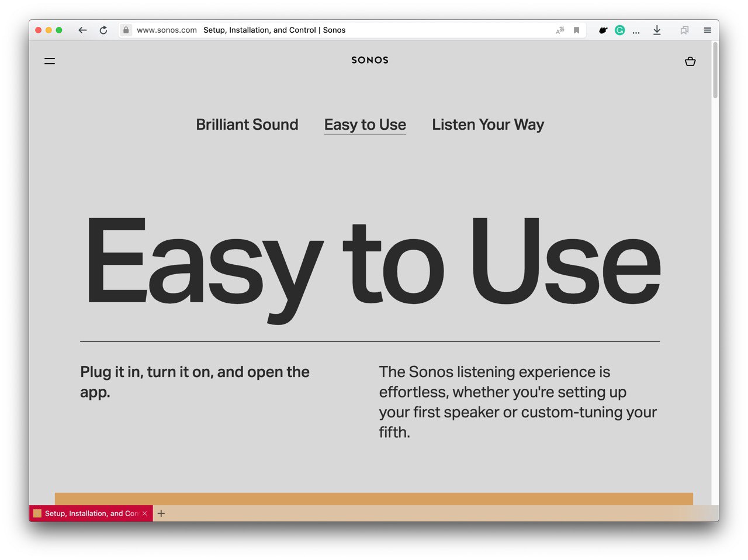Viewport: 748px width, 560px height.
Task: Open the Grammarly extension
Action: [620, 30]
